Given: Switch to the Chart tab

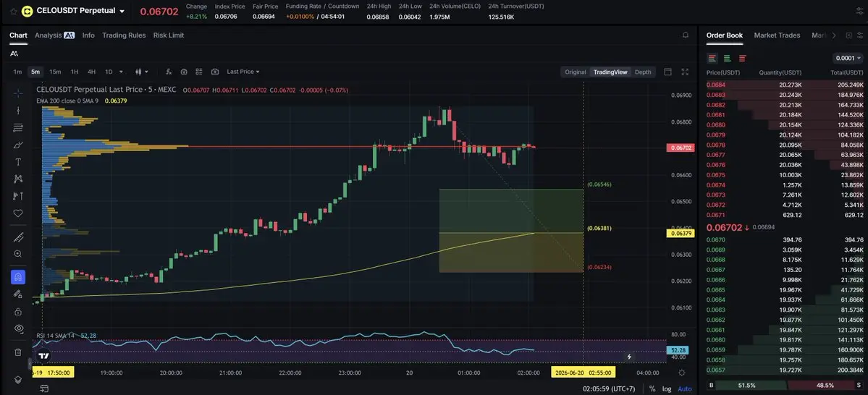Looking at the screenshot, I should (x=18, y=35).
